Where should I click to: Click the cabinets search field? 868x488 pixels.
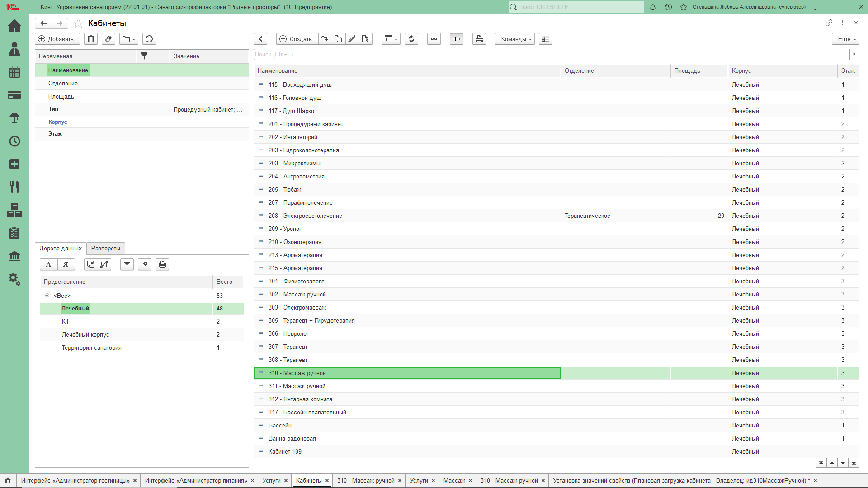point(551,54)
